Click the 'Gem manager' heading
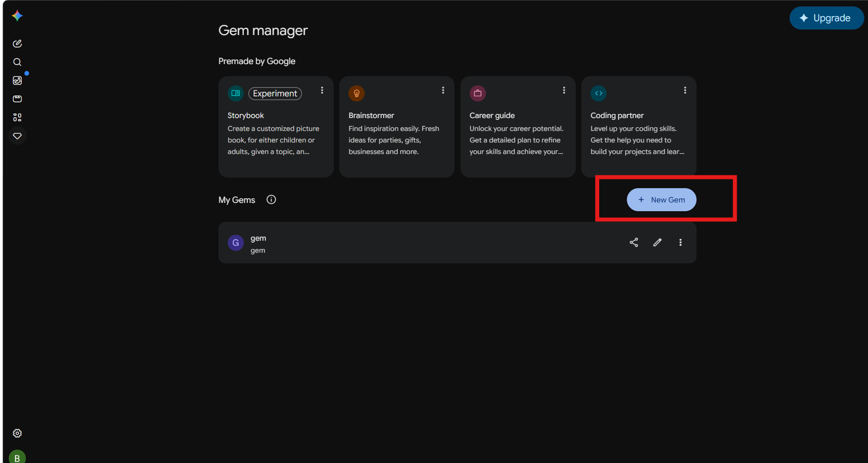The width and height of the screenshot is (868, 463). [x=263, y=30]
